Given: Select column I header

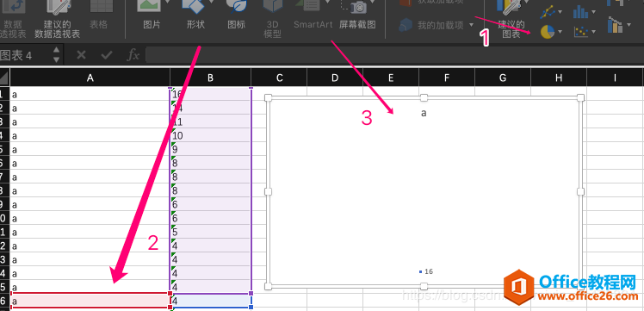Looking at the screenshot, I should tap(615, 78).
